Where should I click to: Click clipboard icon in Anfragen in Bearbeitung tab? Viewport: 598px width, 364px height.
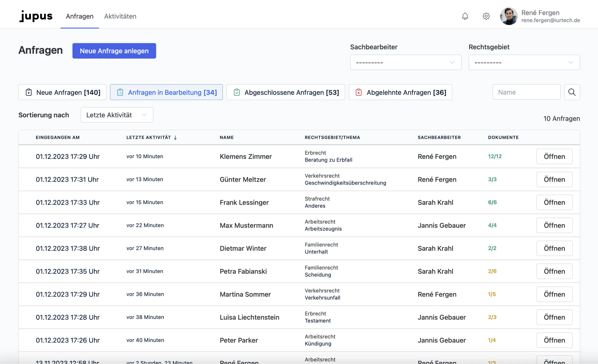click(120, 92)
